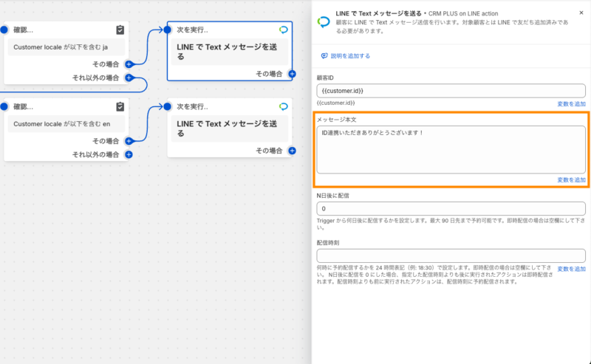591x364 pixels.
Task: Click the input connector dot of the ja condition card
Action: tap(4, 30)
